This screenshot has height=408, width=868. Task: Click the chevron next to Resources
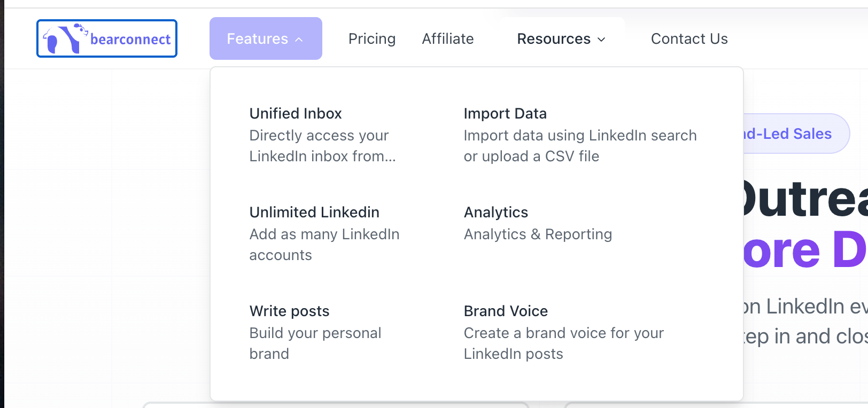pyautogui.click(x=601, y=40)
